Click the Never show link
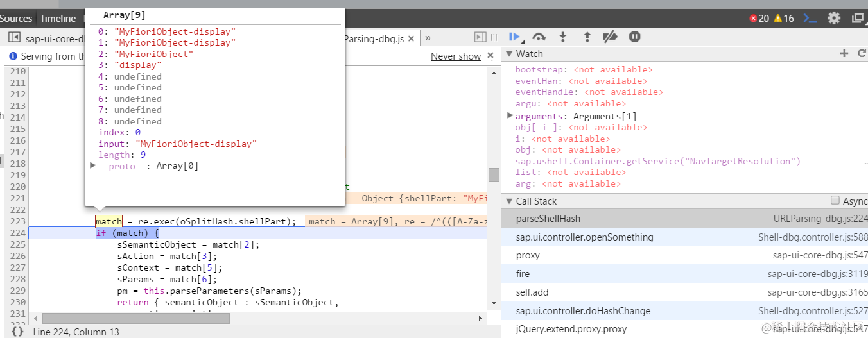The height and width of the screenshot is (338, 868). (x=456, y=56)
